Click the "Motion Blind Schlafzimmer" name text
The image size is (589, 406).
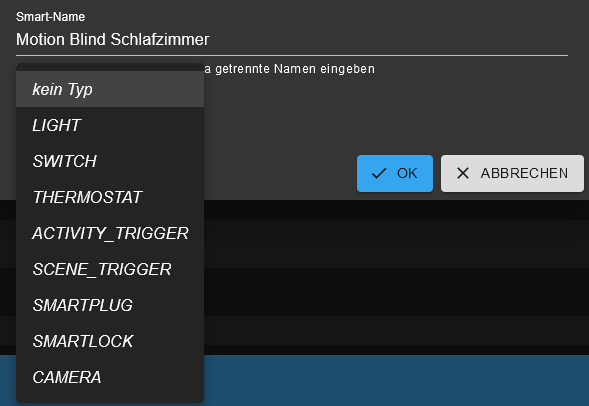[112, 39]
